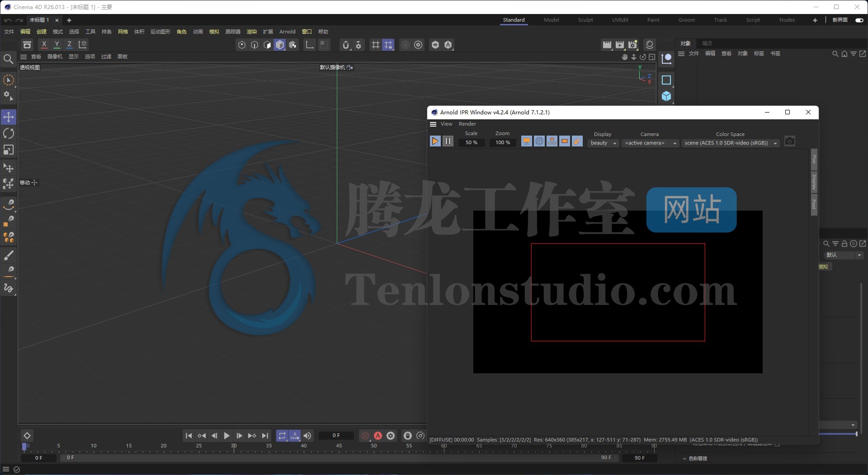Click the object manager search icon
Image resolution: width=868 pixels, height=475 pixels.
click(835, 54)
